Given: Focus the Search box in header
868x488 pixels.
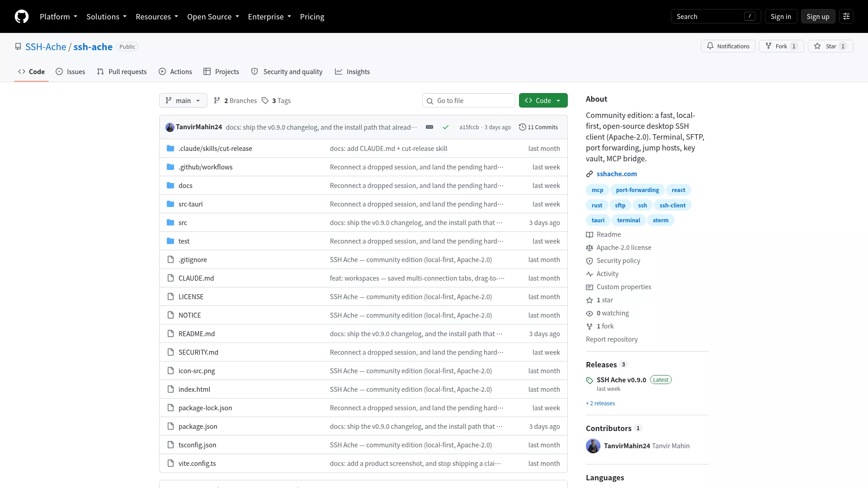Looking at the screenshot, I should [x=716, y=17].
